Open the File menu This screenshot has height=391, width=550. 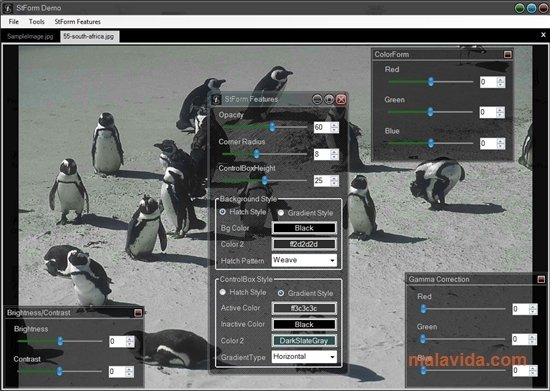pos(14,22)
